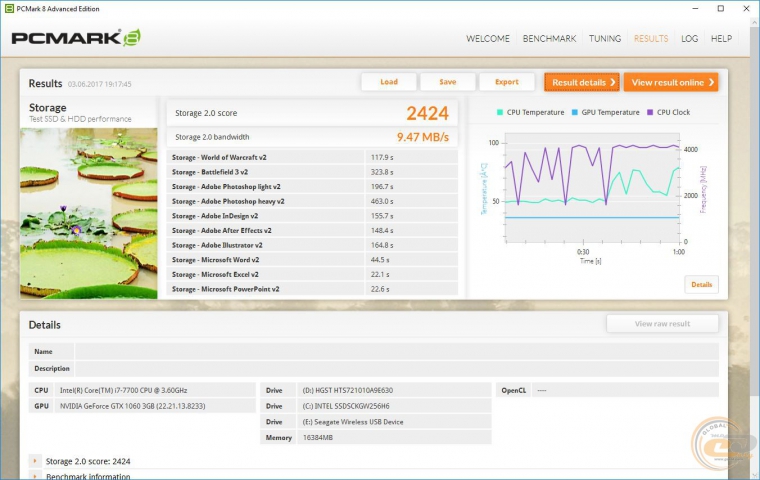Image resolution: width=760 pixels, height=480 pixels.
Task: Click the PCMark 8 title bar app icon
Action: click(9, 8)
